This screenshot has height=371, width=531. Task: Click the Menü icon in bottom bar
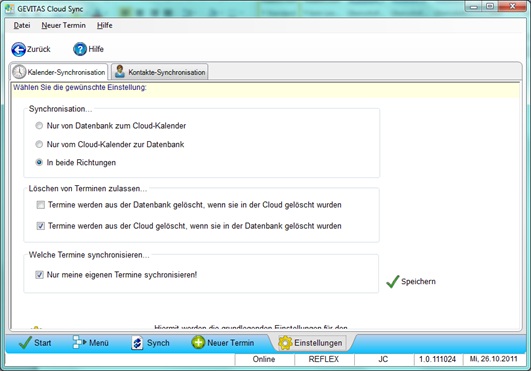(x=80, y=343)
